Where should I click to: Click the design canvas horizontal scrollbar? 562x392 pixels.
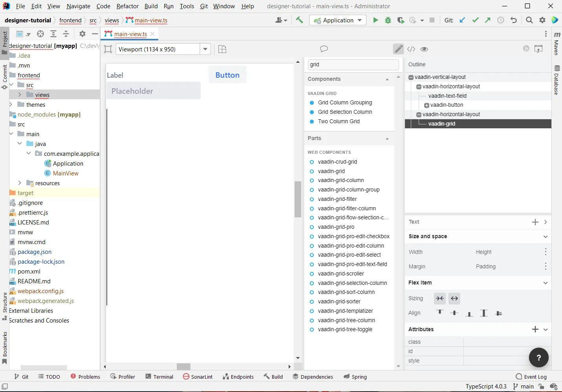click(x=183, y=366)
